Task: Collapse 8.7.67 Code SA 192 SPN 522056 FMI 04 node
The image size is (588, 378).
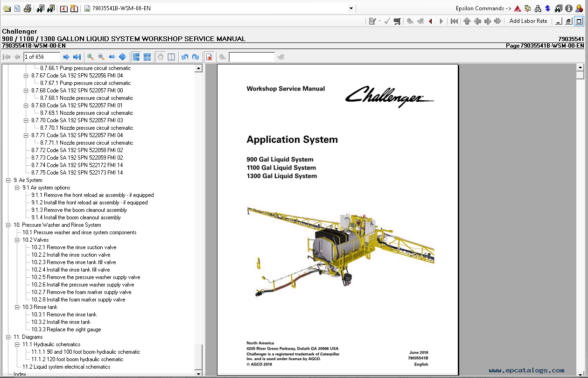Action: point(26,76)
